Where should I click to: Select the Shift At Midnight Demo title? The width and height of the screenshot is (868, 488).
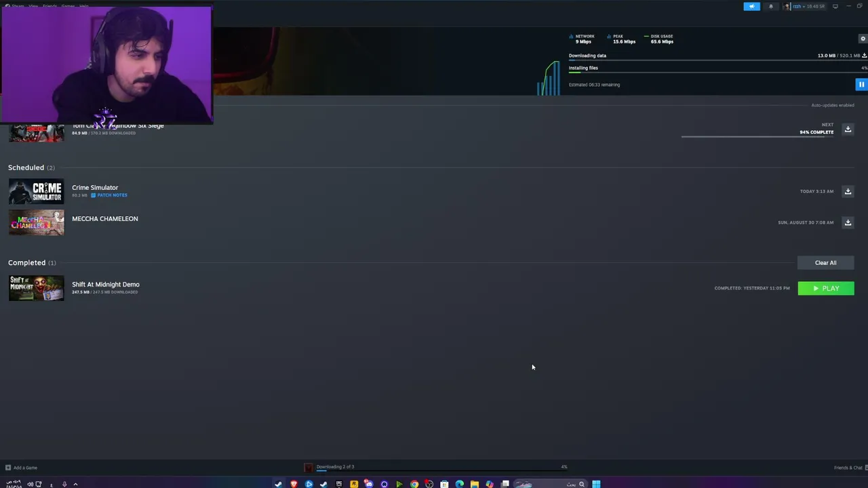click(x=106, y=284)
